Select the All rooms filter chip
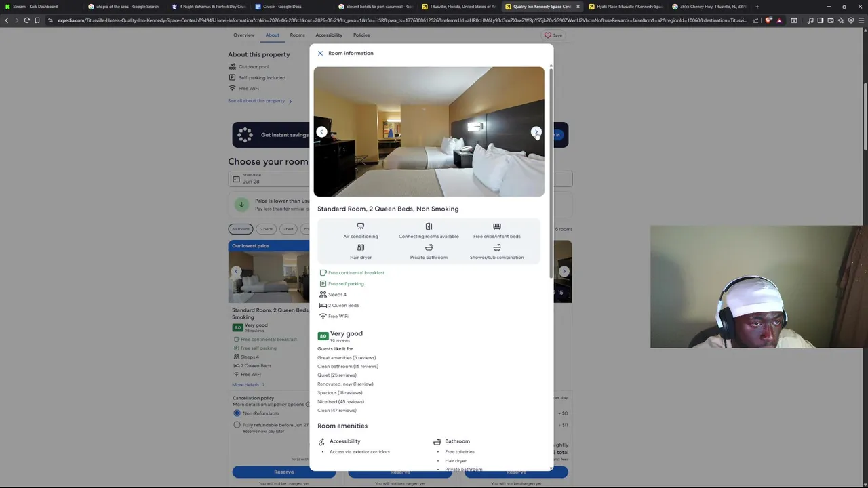This screenshot has width=868, height=488. (241, 229)
